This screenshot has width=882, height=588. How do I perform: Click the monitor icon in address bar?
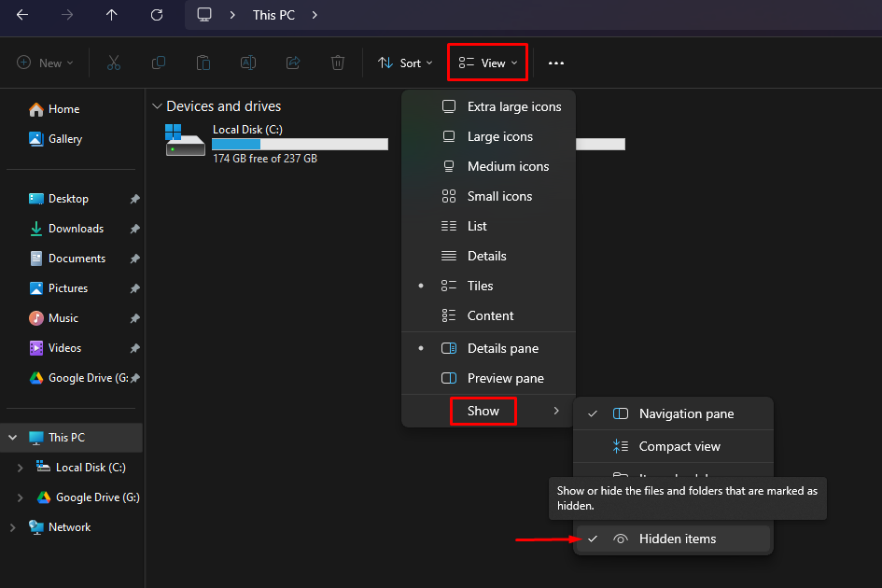click(x=204, y=15)
